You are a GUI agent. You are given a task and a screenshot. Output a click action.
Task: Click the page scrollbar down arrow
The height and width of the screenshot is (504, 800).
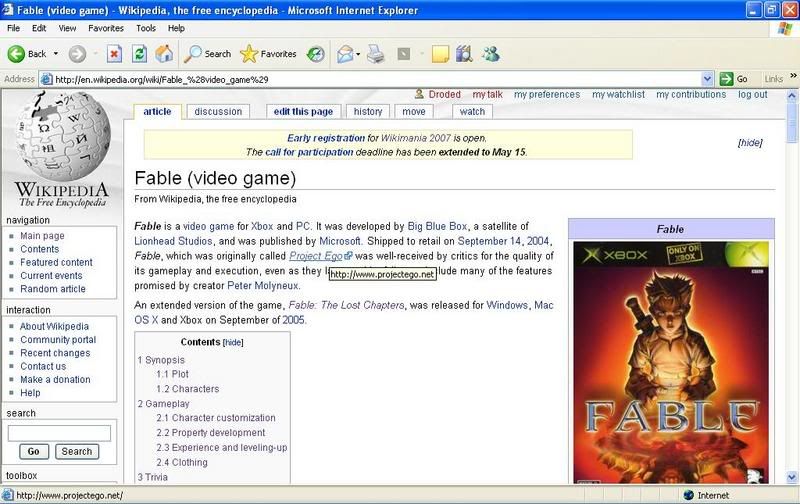792,477
